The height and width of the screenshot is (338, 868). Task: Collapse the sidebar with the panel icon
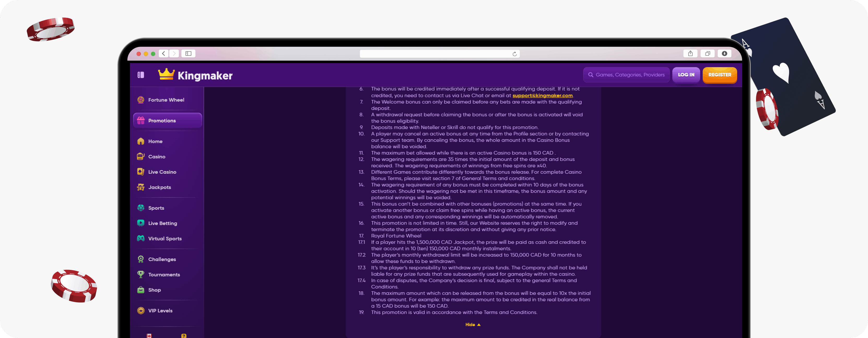click(141, 75)
